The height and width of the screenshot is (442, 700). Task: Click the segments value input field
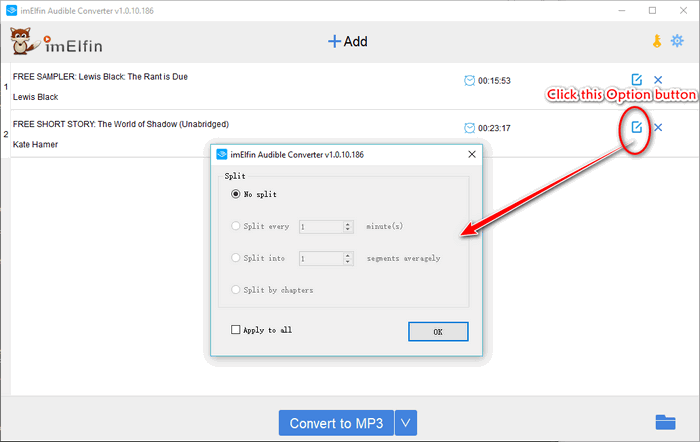click(x=321, y=259)
